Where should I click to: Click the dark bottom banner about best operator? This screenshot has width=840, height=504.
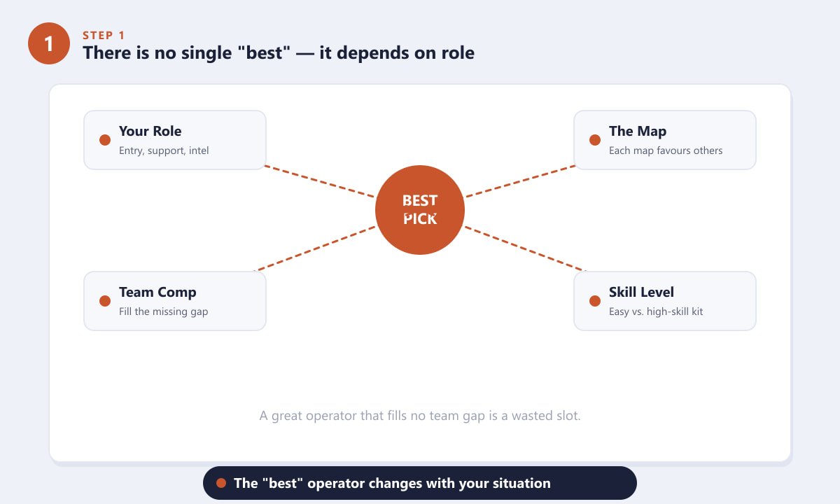(x=420, y=483)
